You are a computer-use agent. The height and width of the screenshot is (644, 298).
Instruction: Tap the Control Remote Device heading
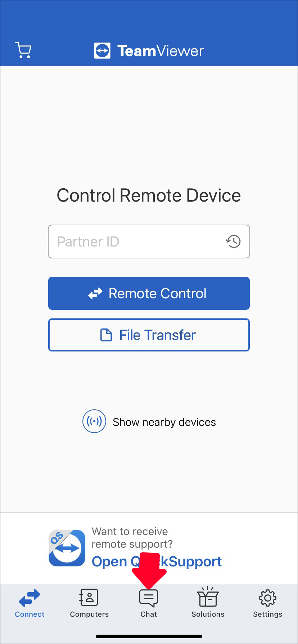149,195
